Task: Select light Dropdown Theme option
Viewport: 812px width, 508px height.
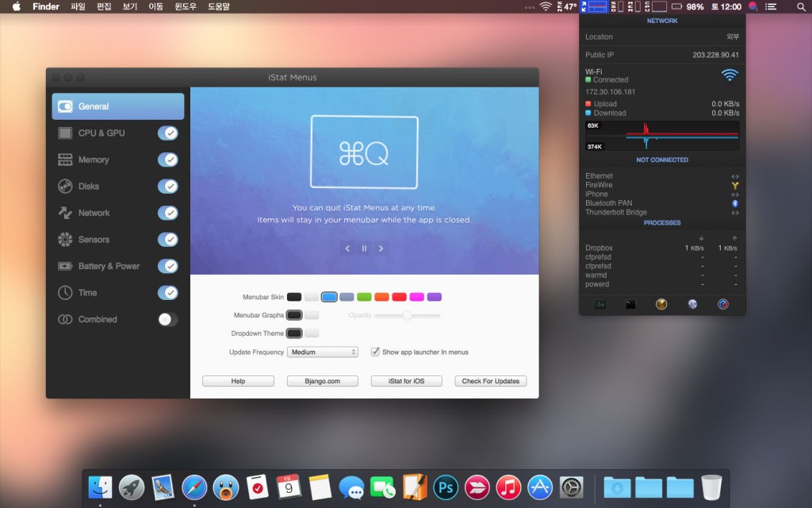Action: pos(312,333)
